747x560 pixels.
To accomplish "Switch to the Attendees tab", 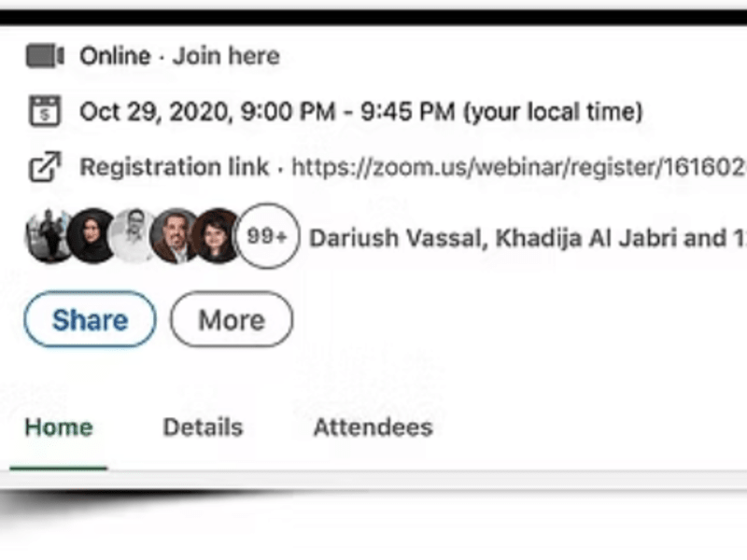I will click(x=373, y=427).
